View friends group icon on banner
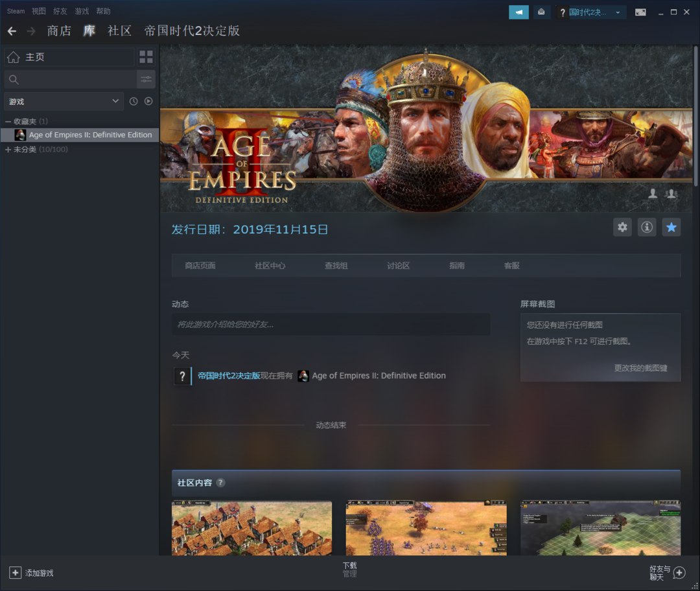Image resolution: width=700 pixels, height=591 pixels. (x=671, y=193)
